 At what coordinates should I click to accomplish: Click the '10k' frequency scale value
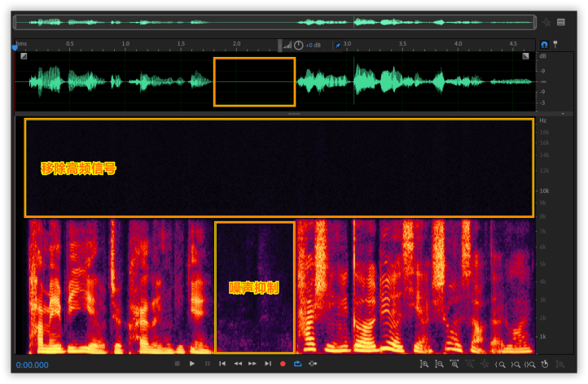(x=544, y=190)
